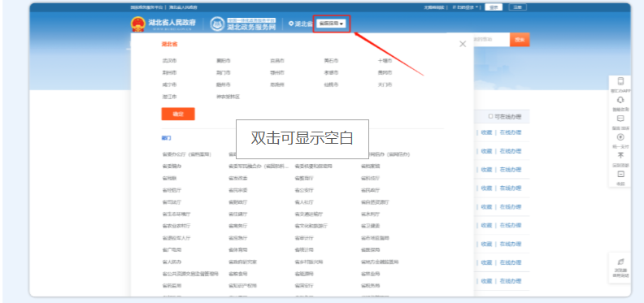Select 荆门市 in the city list
The width and height of the screenshot is (644, 303).
click(224, 72)
